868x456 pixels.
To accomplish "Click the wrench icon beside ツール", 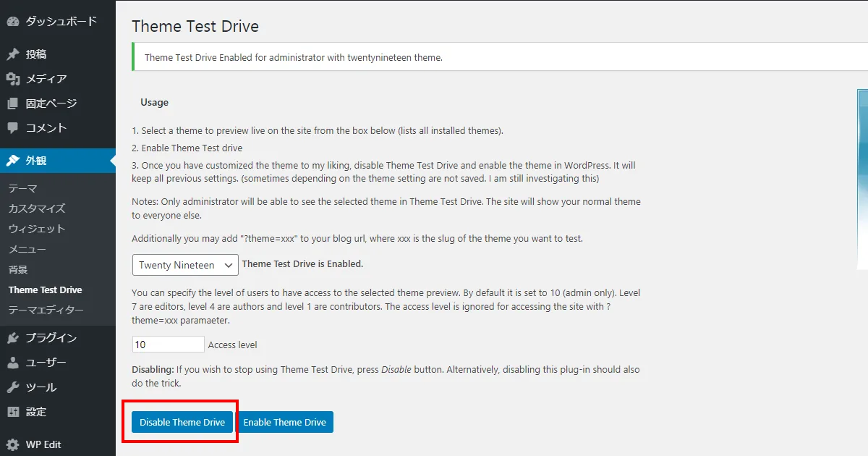I will [13, 387].
